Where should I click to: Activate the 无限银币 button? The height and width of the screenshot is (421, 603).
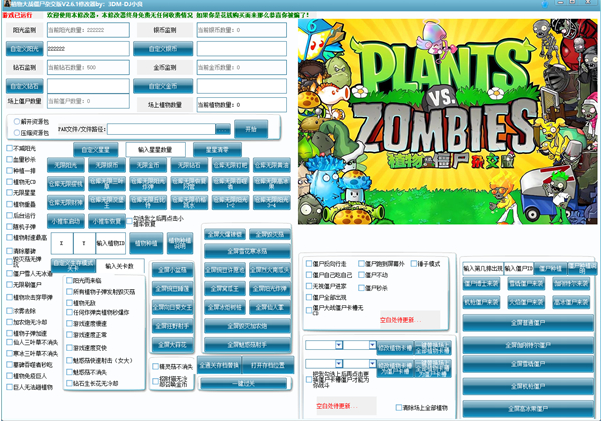point(107,165)
